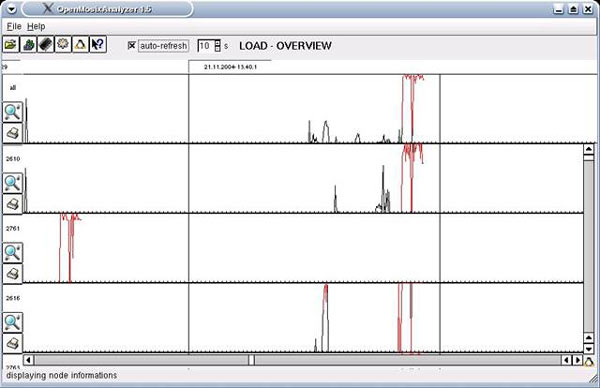The height and width of the screenshot is (388, 600).
Task: Click the gear toolbar icon
Action: [x=63, y=45]
